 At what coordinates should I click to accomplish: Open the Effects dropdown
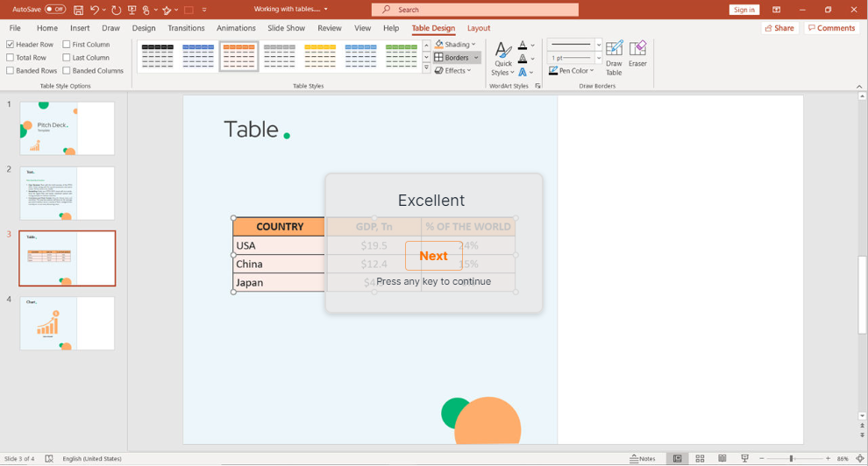(452, 71)
